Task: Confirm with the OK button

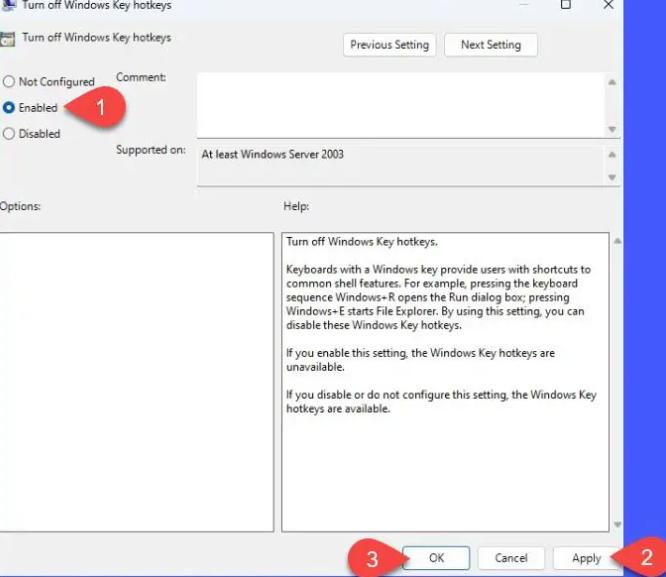Action: [436, 557]
